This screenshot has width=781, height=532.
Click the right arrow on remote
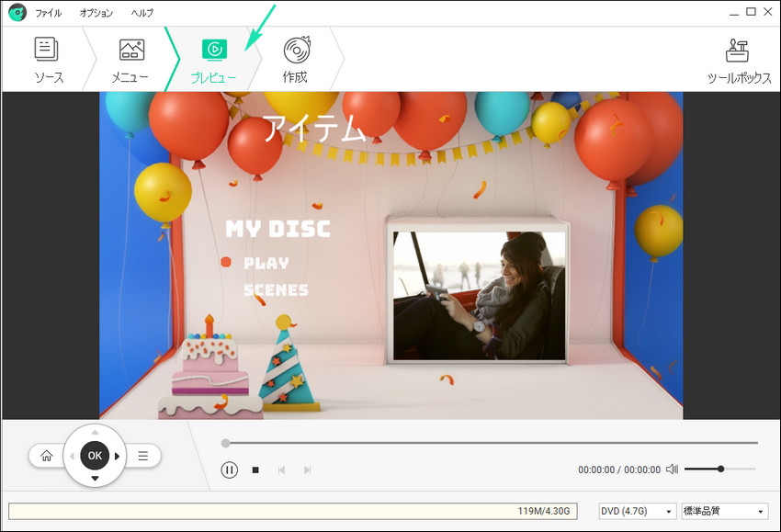coord(117,456)
